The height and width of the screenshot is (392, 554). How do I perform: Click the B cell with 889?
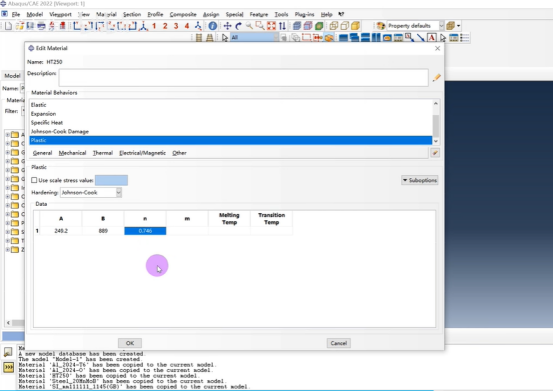point(103,231)
